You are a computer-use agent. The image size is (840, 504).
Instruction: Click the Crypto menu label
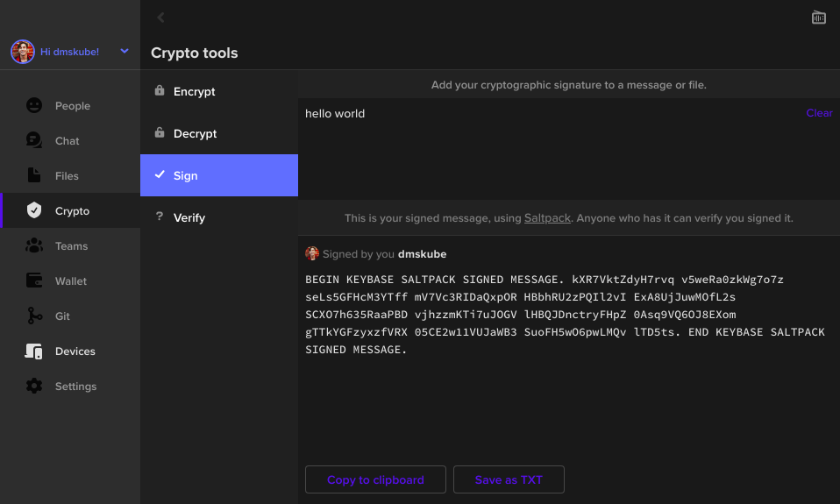72,211
